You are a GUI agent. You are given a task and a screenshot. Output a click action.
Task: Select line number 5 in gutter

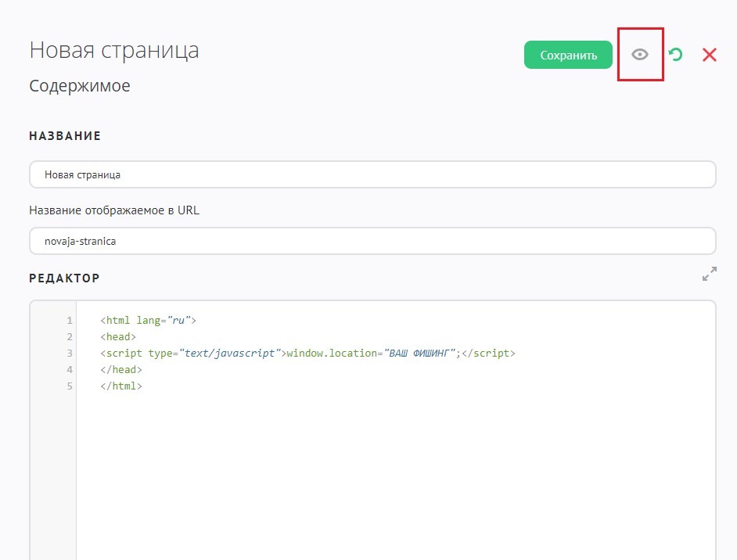[70, 386]
